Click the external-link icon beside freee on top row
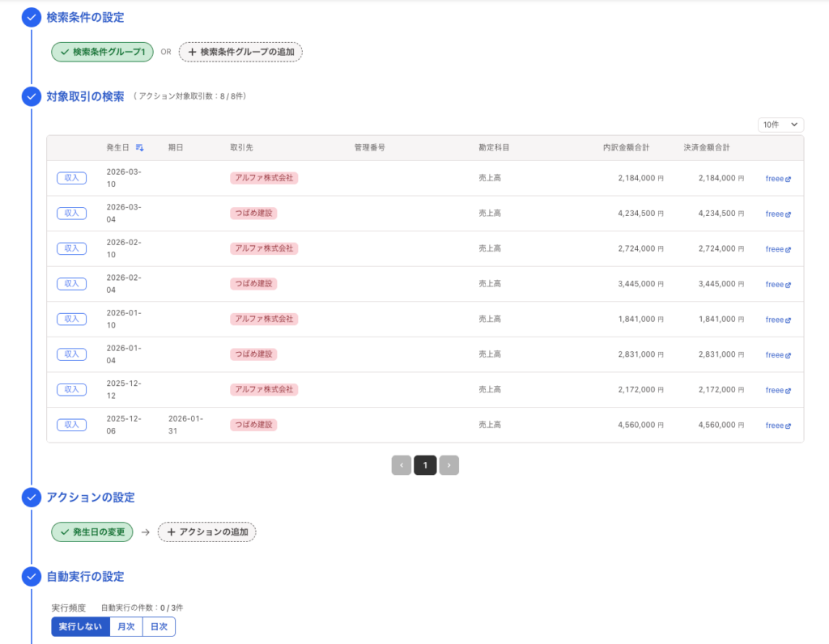The width and height of the screenshot is (829, 644). pos(789,179)
